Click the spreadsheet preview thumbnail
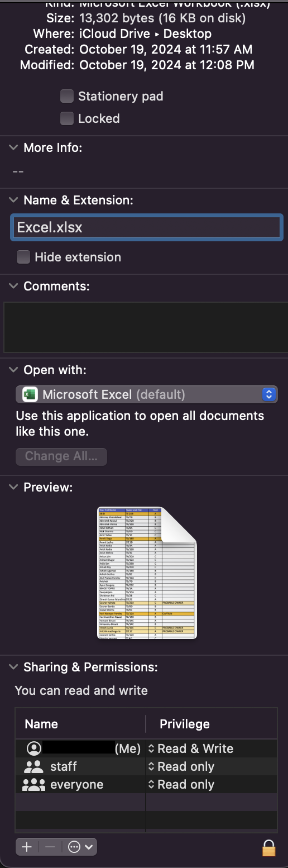 [x=147, y=573]
